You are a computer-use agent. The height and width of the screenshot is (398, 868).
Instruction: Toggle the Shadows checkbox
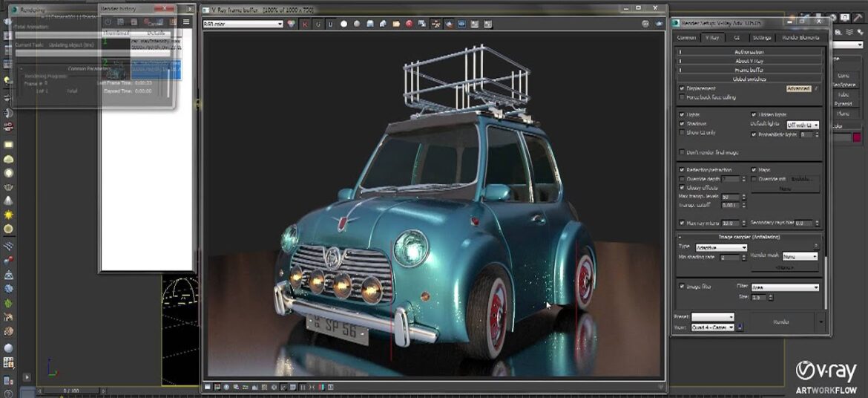click(x=682, y=123)
